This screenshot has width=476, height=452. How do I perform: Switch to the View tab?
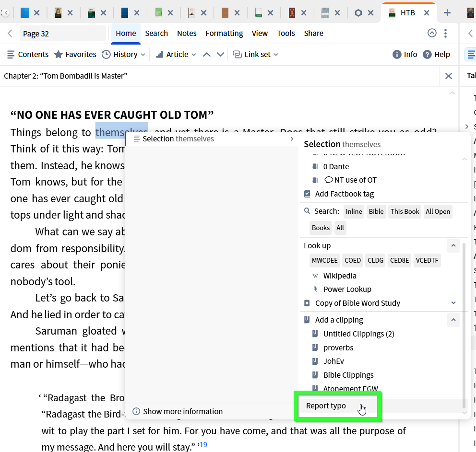point(260,34)
